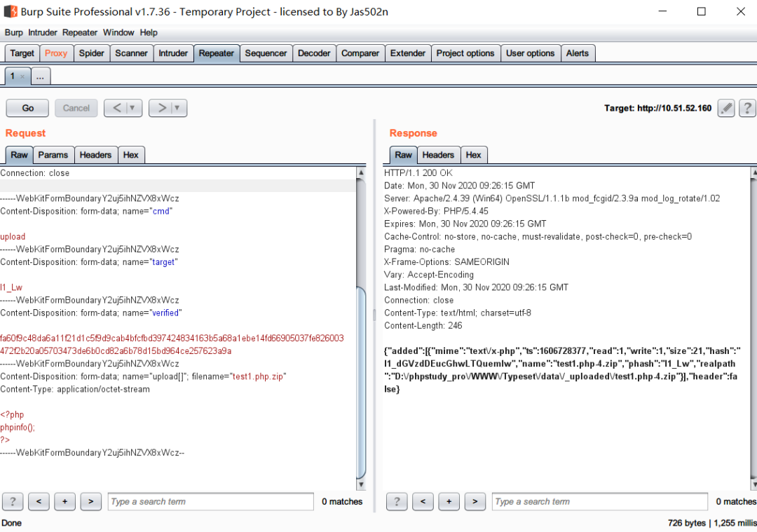
Task: Click request search plus options button
Action: [x=64, y=502]
